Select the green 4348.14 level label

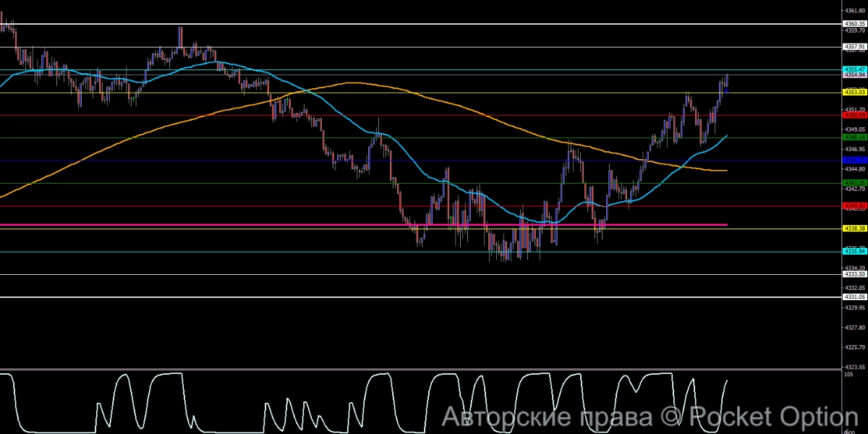[854, 137]
